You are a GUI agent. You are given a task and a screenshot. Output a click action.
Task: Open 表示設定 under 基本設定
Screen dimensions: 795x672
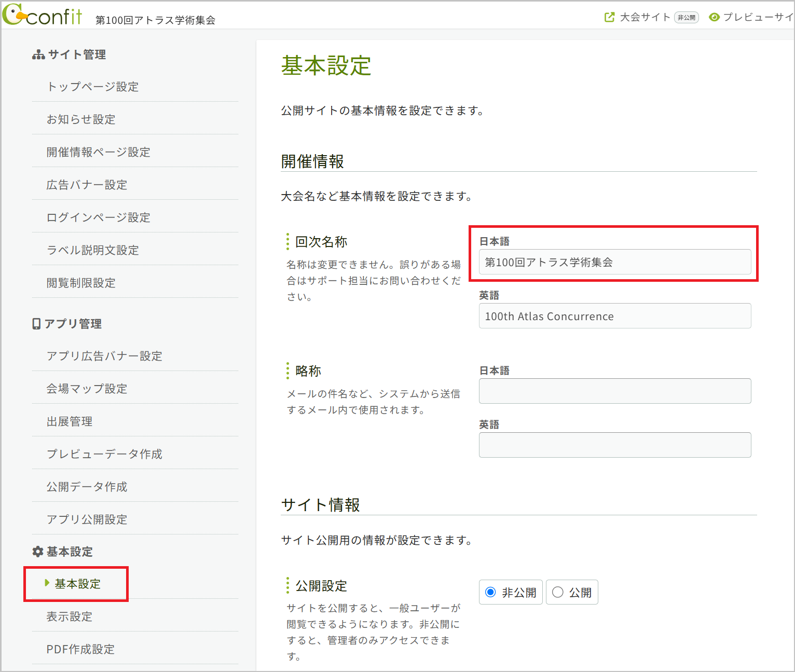click(70, 616)
